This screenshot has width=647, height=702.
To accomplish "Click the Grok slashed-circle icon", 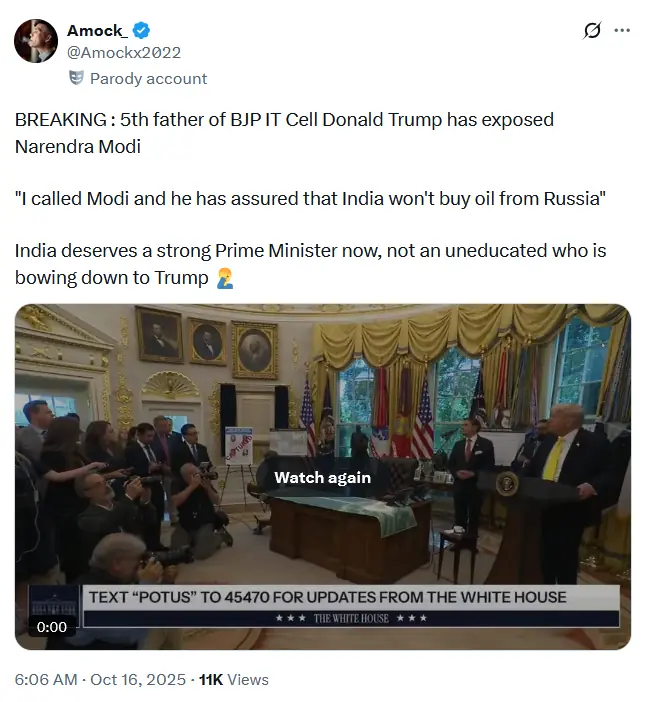I will coord(591,31).
